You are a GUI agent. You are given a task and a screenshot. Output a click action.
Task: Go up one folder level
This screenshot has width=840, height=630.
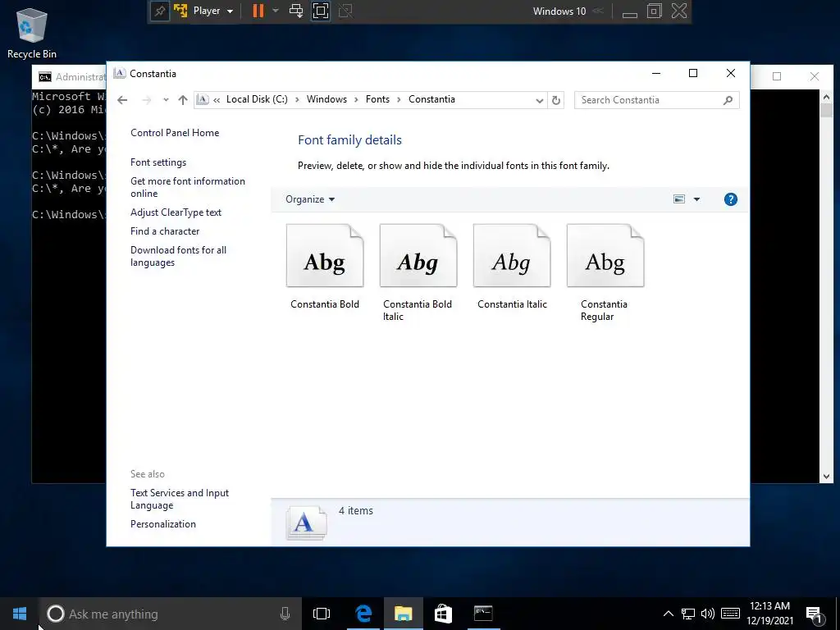(183, 100)
